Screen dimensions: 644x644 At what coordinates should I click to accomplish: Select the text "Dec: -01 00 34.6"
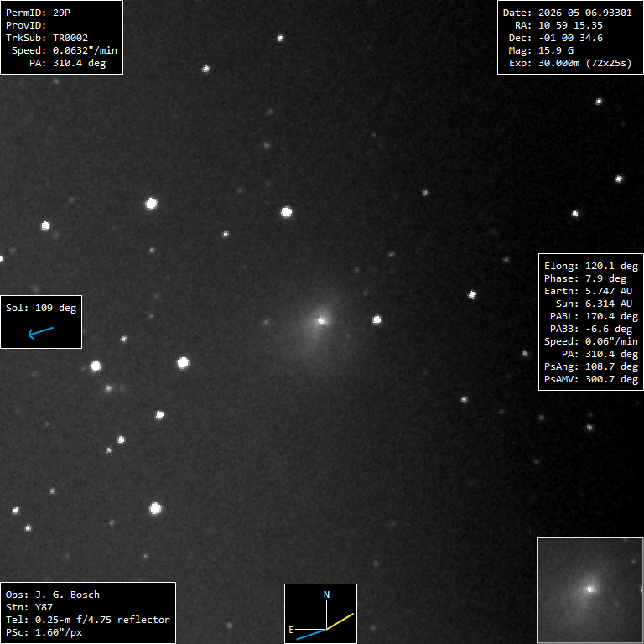pyautogui.click(x=556, y=38)
